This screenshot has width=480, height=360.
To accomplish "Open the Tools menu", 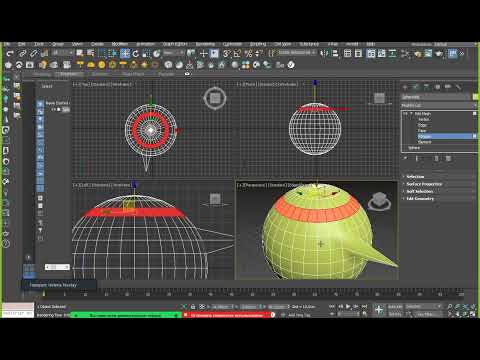I will tap(39, 44).
